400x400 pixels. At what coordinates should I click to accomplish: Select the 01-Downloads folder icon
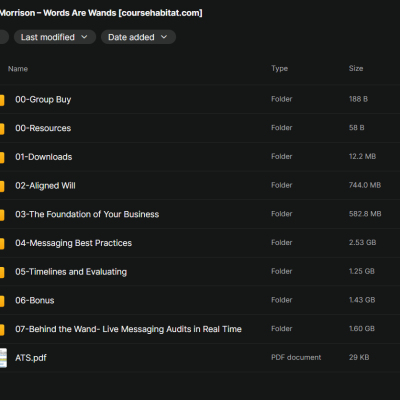point(2,157)
